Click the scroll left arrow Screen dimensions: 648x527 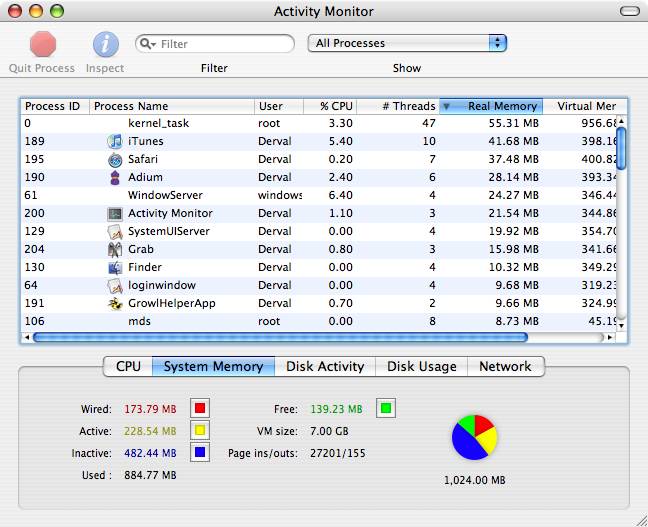[x=27, y=337]
